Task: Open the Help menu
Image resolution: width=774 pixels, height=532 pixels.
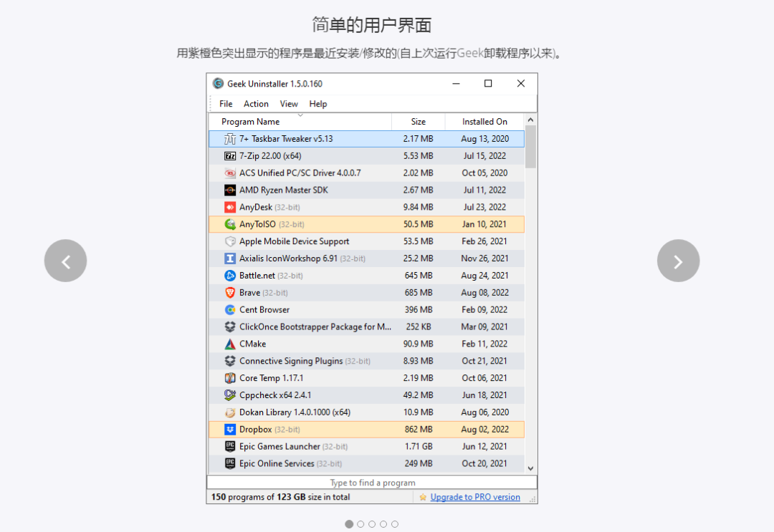Action: pyautogui.click(x=318, y=104)
